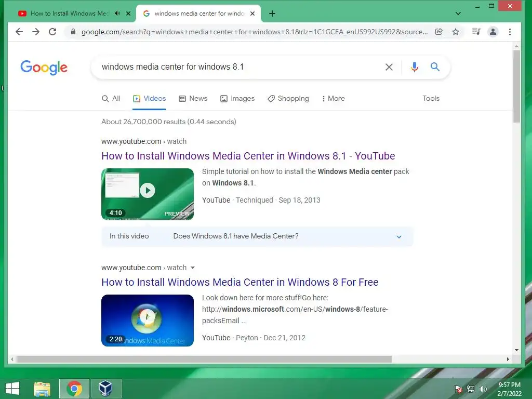Open the Chrome profile avatar
The width and height of the screenshot is (532, 399).
tap(493, 32)
